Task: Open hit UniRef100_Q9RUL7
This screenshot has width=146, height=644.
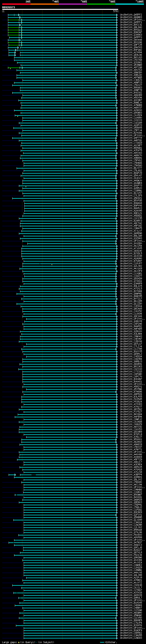Action: click(131, 597)
